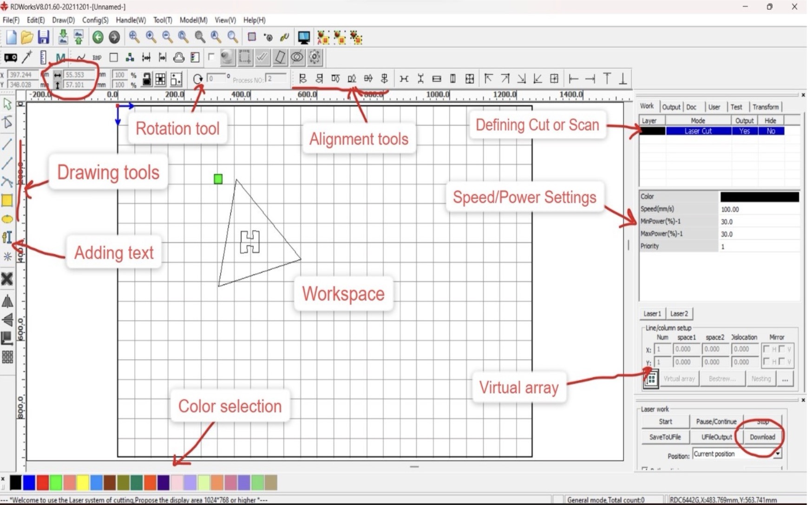Click the rotation tool circular arrow icon
This screenshot has width=812, height=505.
point(198,79)
